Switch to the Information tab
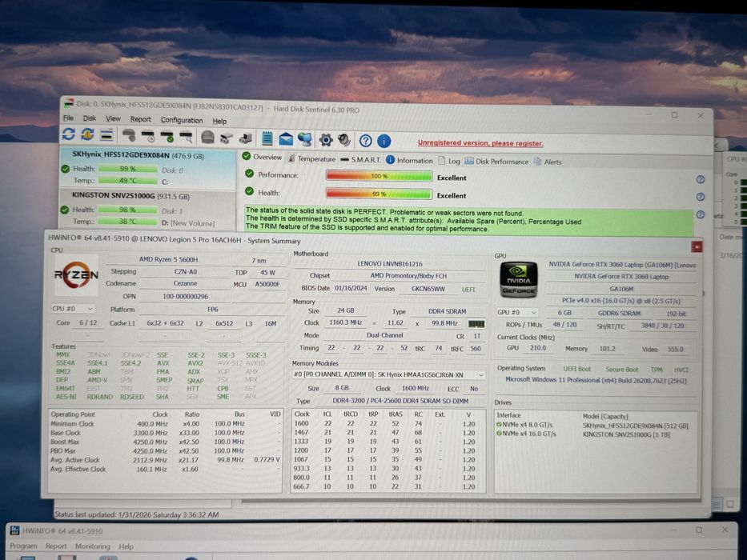Viewport: 747px width, 560px height. (409, 161)
